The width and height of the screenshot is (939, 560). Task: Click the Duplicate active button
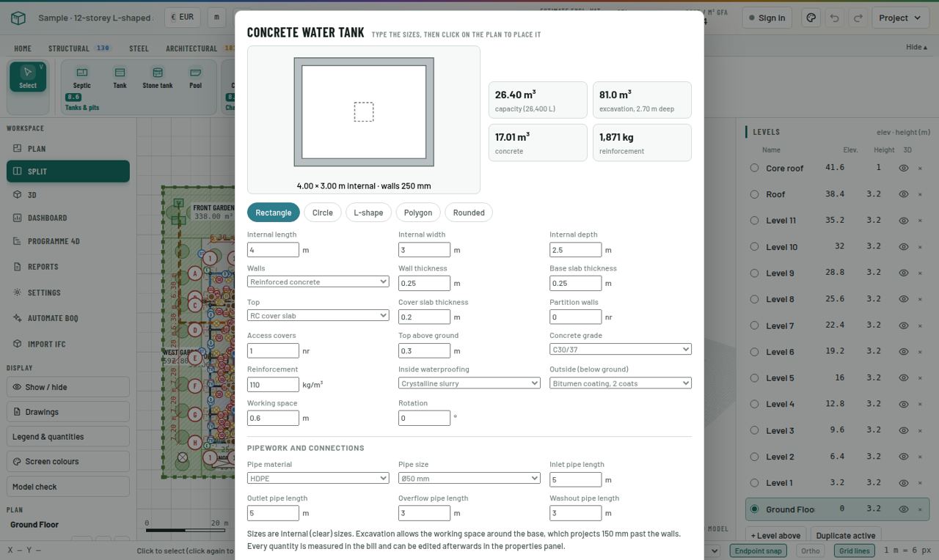[x=845, y=535]
